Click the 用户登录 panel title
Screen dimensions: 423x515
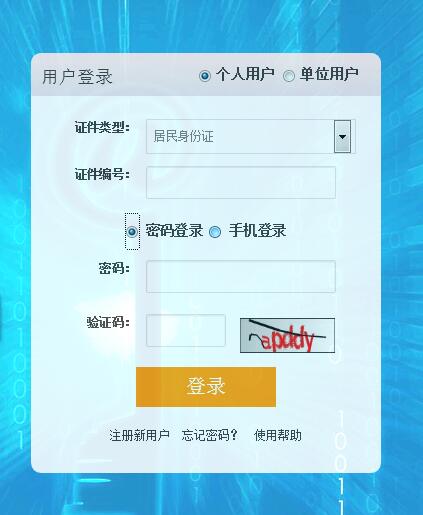tap(77, 77)
